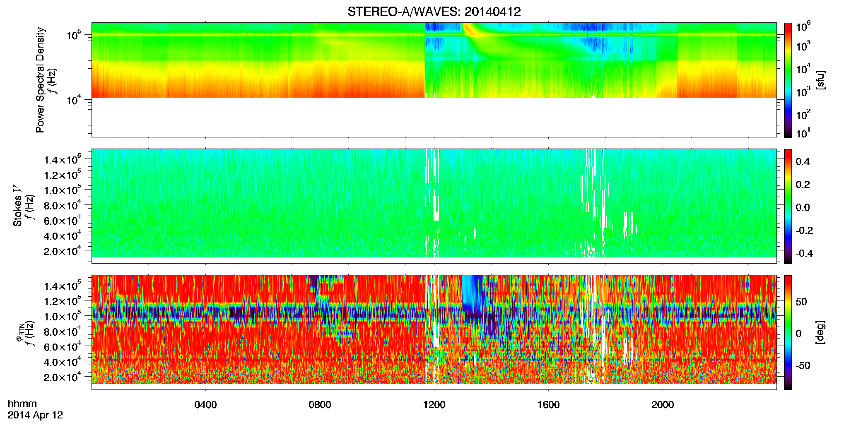Click the -0.2 label on Stokes V color bar
868x447 pixels.
point(804,231)
